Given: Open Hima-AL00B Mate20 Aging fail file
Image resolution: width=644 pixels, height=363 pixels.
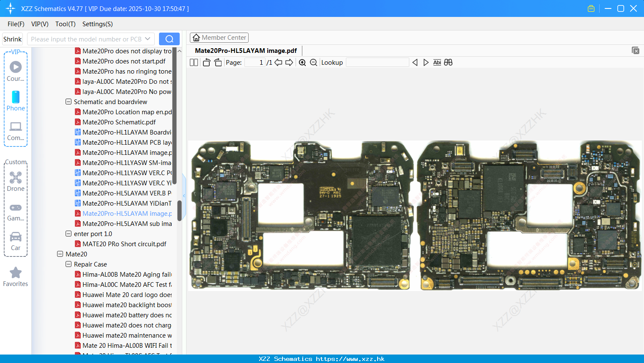Looking at the screenshot, I should [123, 274].
